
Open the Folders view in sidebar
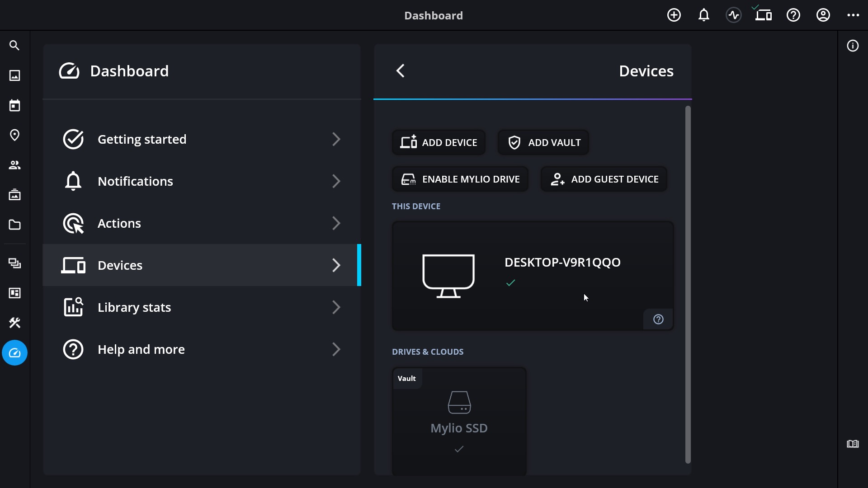pos(14,225)
